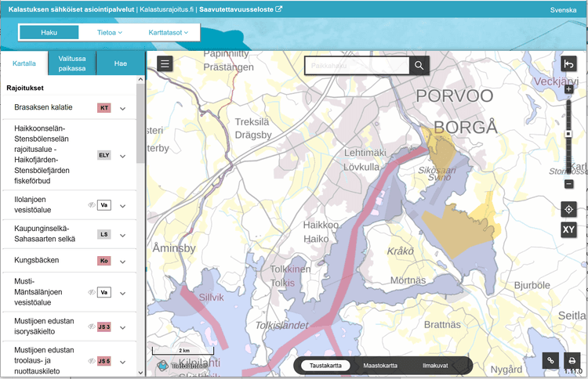Zoom in with the plus button
This screenshot has width=588, height=379.
(568, 90)
